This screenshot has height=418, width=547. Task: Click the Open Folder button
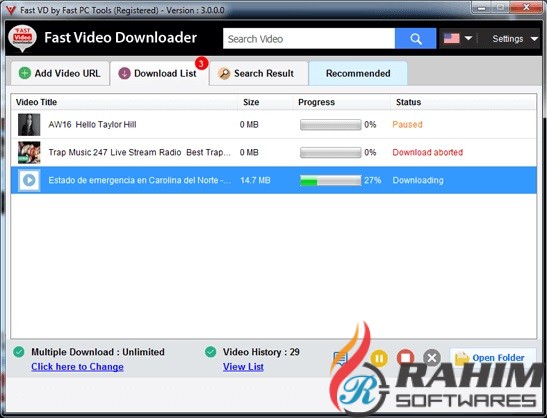click(x=492, y=358)
